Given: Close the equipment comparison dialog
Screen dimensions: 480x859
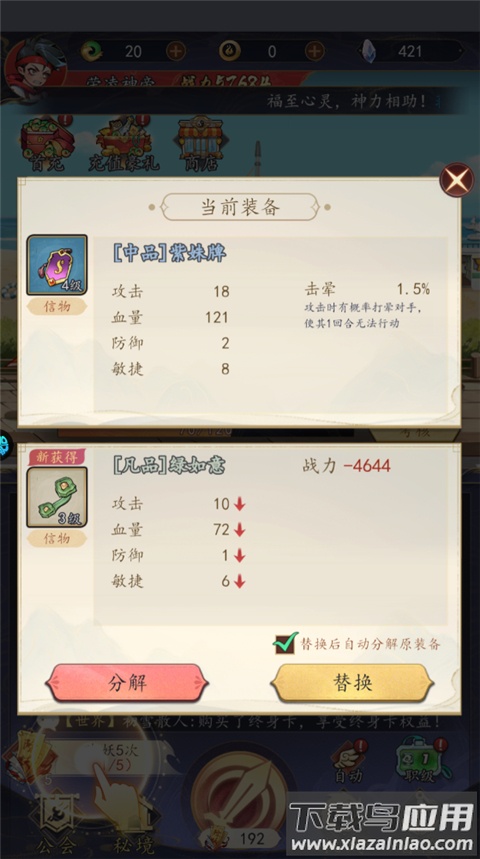Looking at the screenshot, I should click(456, 180).
